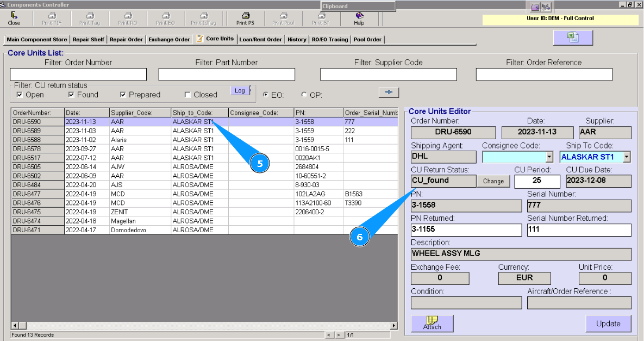This screenshot has width=644, height=341.
Task: Select row DRU-6588 in the list
Action: pyautogui.click(x=204, y=140)
